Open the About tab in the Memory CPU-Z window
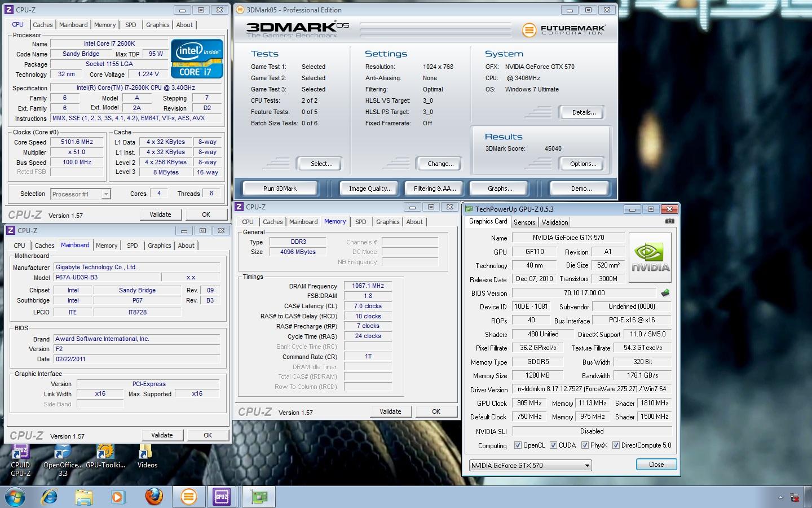The height and width of the screenshot is (508, 812). point(414,222)
